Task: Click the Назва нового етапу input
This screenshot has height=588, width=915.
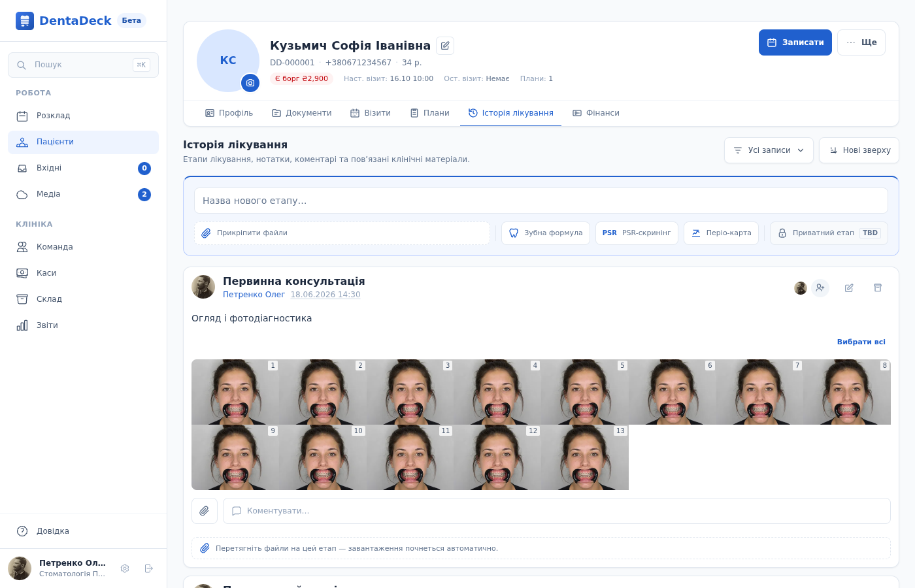Action: tap(541, 201)
